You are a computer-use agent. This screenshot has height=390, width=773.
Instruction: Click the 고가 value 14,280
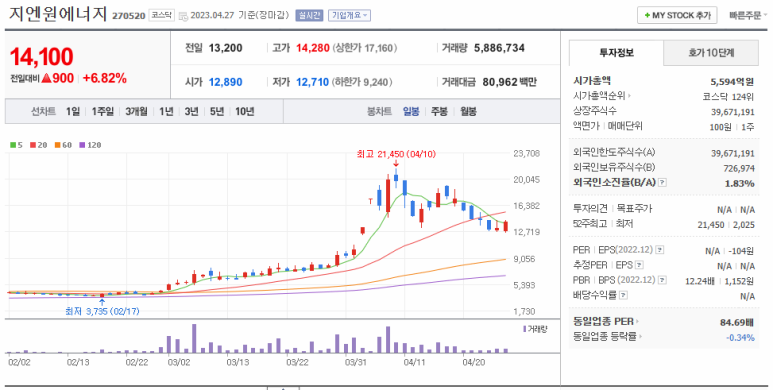313,48
